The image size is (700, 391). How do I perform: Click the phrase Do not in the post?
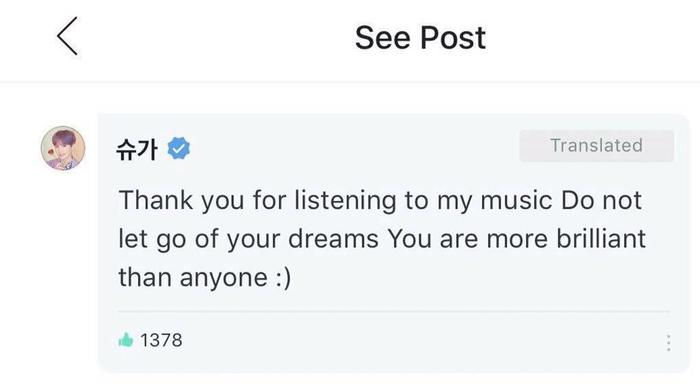(601, 200)
